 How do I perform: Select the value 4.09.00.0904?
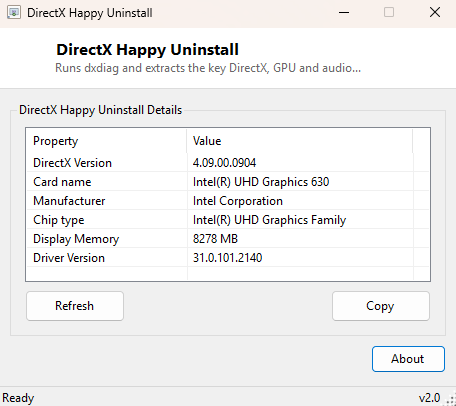pos(224,163)
